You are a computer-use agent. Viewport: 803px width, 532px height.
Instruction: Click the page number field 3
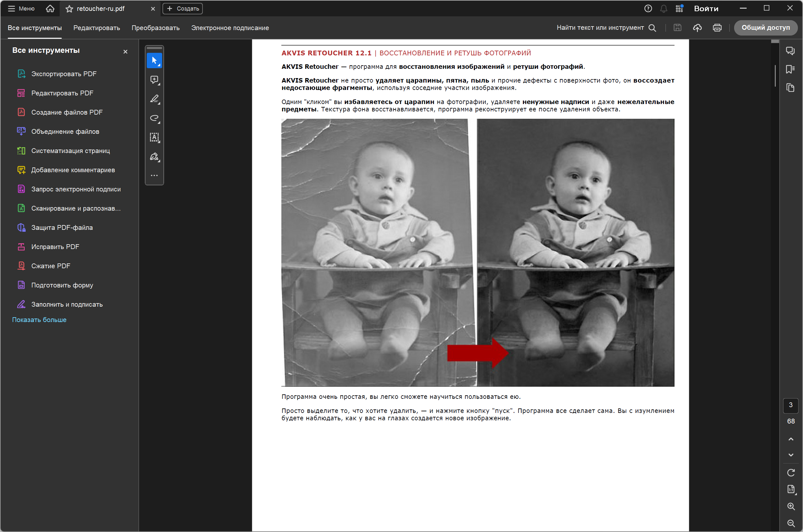pos(791,405)
